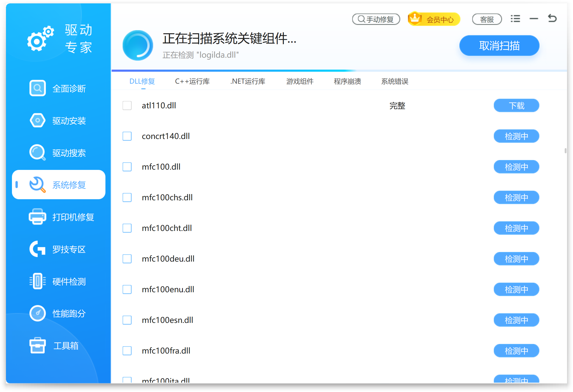Tick the checkbox for mfc100cht.dll
The width and height of the screenshot is (573, 392).
click(127, 228)
